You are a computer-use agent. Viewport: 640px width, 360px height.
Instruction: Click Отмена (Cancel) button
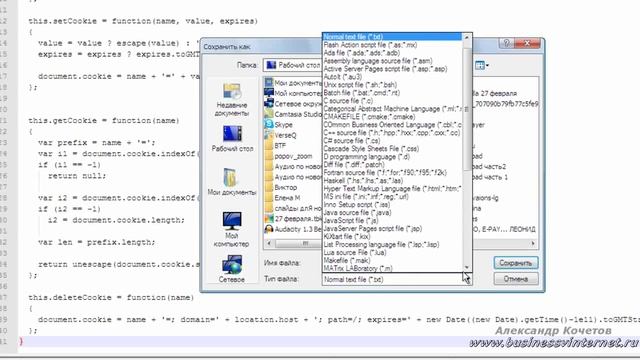(516, 280)
